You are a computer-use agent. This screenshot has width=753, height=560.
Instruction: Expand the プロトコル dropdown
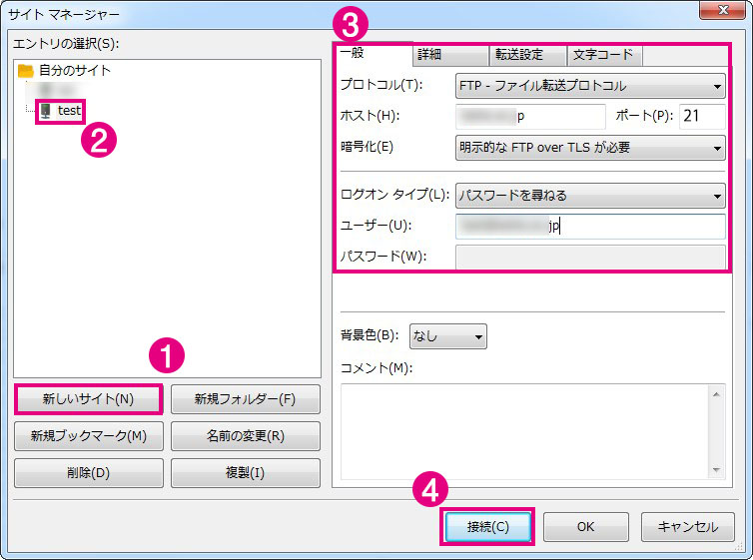pos(590,86)
